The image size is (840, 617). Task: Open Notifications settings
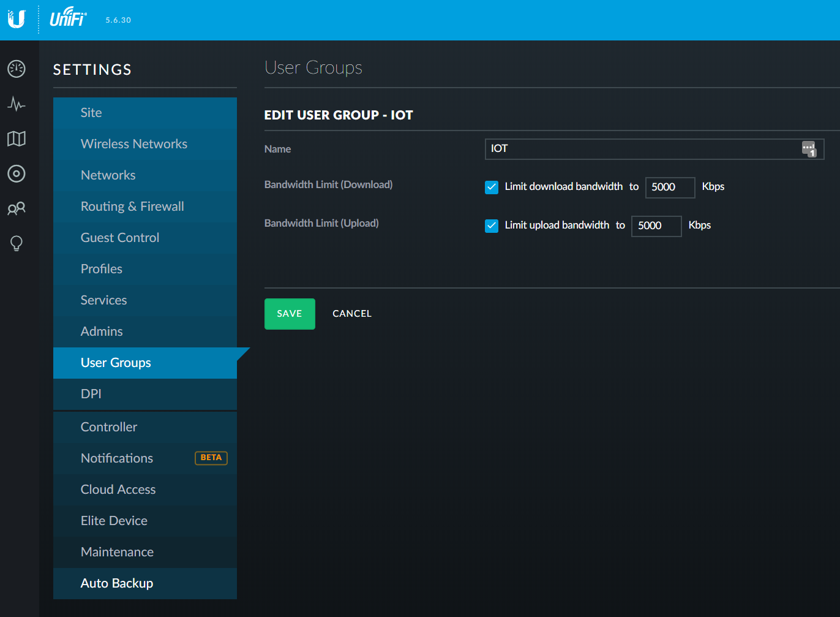(x=145, y=458)
